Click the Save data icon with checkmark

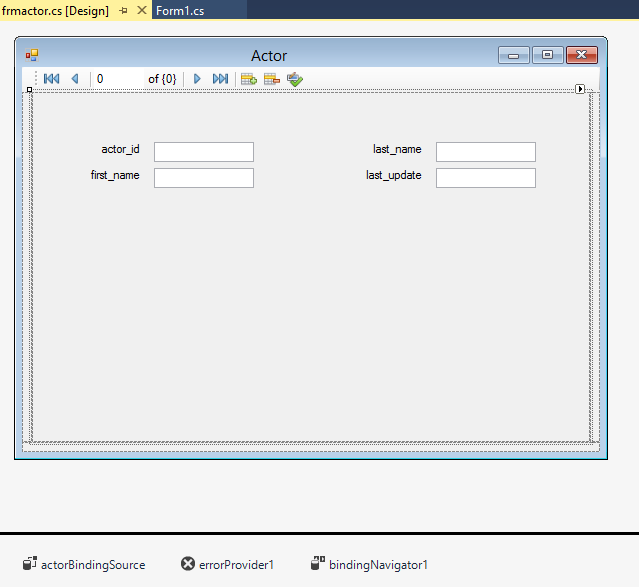[x=295, y=79]
